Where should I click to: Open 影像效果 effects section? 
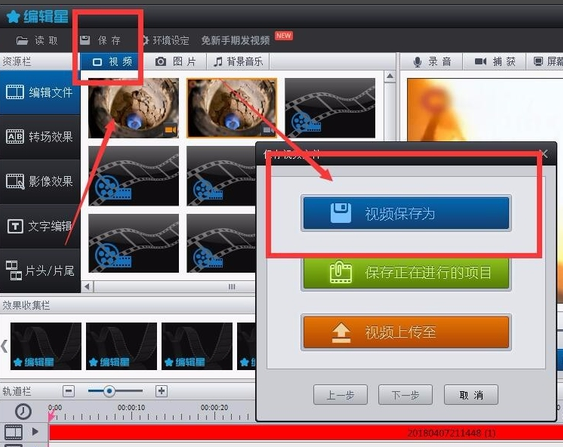pyautogui.click(x=39, y=181)
